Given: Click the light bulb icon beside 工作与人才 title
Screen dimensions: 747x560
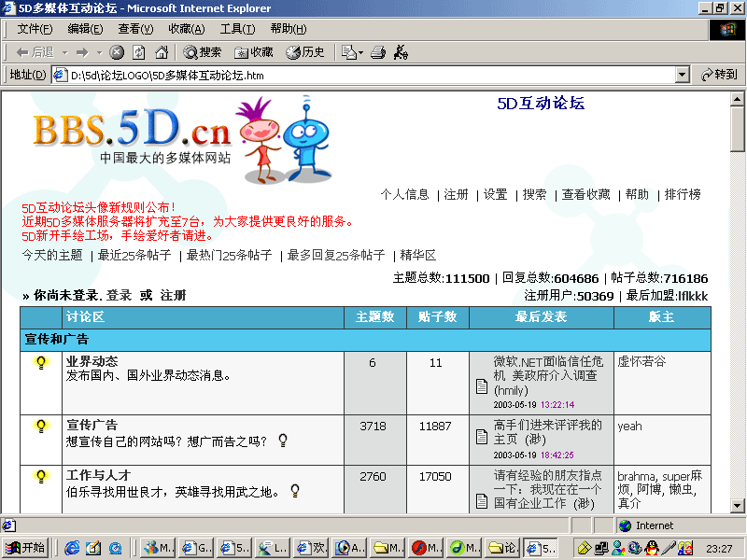Looking at the screenshot, I should point(41,476).
